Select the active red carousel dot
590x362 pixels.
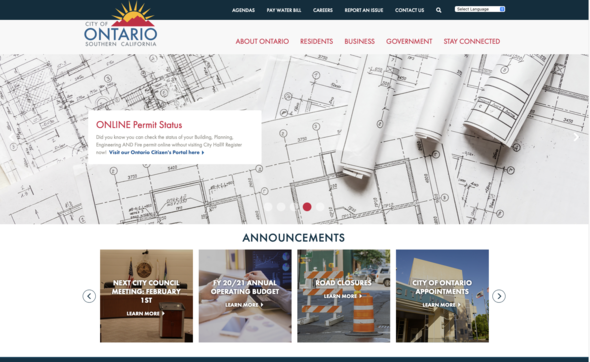click(x=307, y=207)
